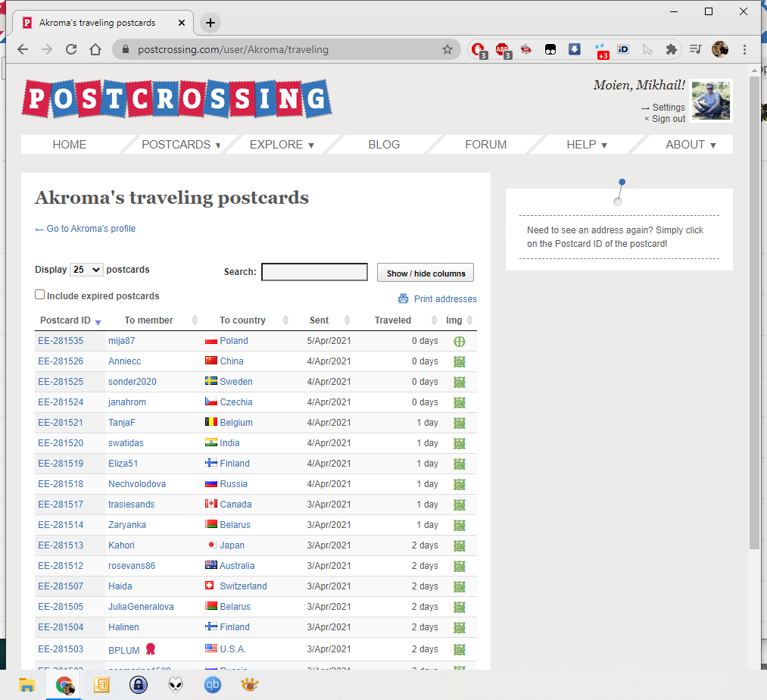Open account Settings link
Image resolution: width=767 pixels, height=700 pixels.
(x=668, y=108)
